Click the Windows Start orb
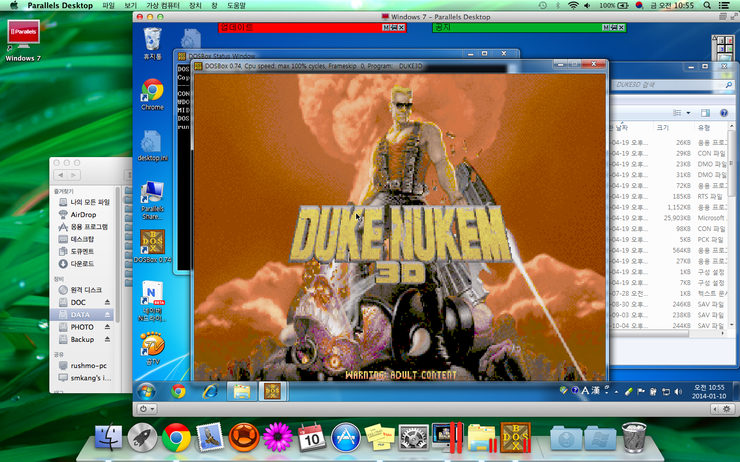740x462 pixels. point(146,391)
